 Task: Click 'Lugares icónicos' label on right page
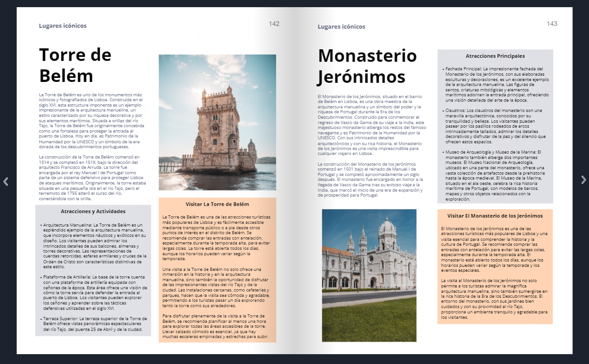342,26
